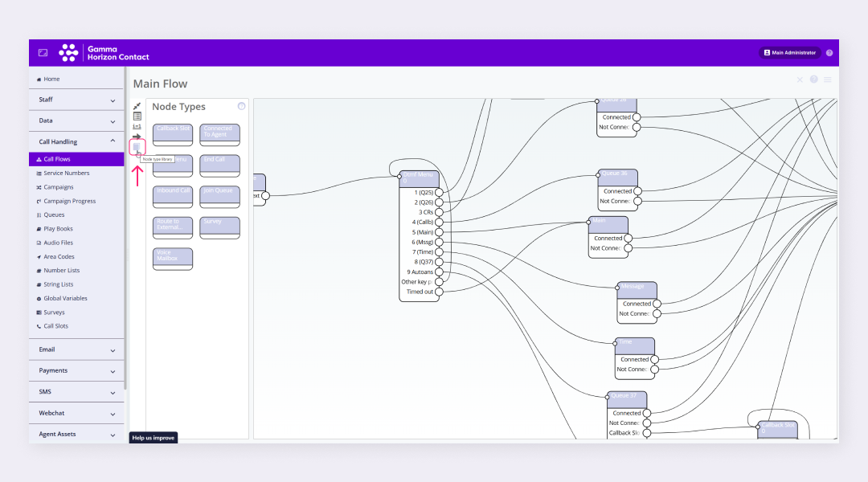Select the Main queue node header
Viewport: 868px width, 482px height.
pyautogui.click(x=608, y=225)
